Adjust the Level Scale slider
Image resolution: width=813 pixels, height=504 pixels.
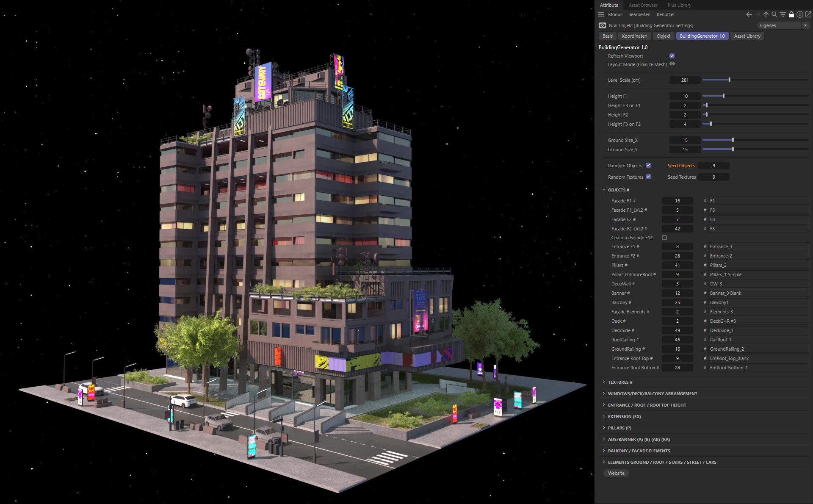coord(729,80)
